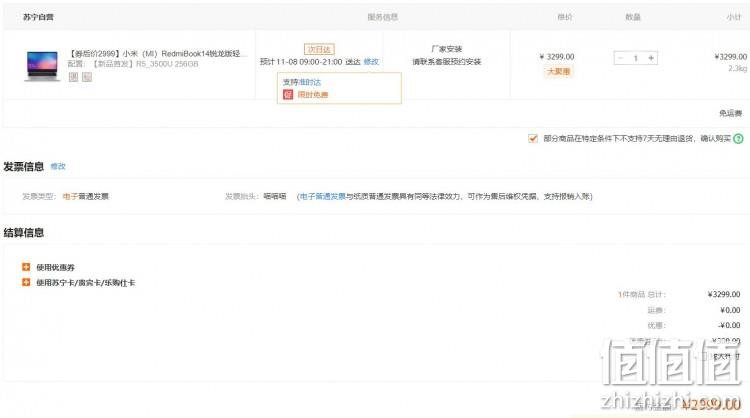The width and height of the screenshot is (750, 418).
Task: Click the 大聚惠 promotion tag
Action: 558,71
